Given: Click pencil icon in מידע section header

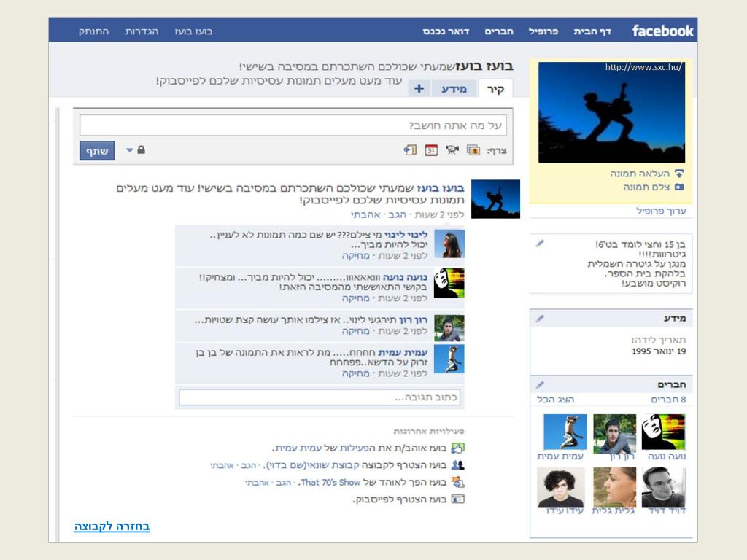Looking at the screenshot, I should pos(540,318).
